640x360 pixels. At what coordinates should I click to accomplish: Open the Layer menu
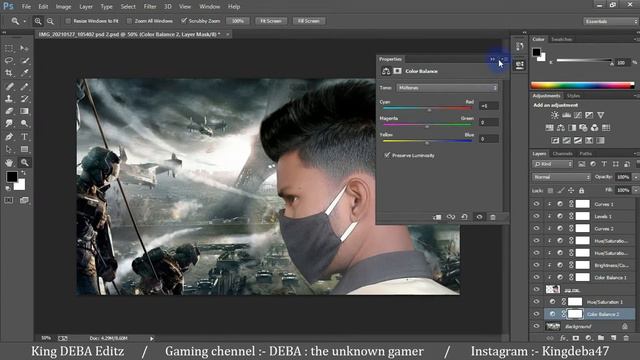click(x=86, y=7)
